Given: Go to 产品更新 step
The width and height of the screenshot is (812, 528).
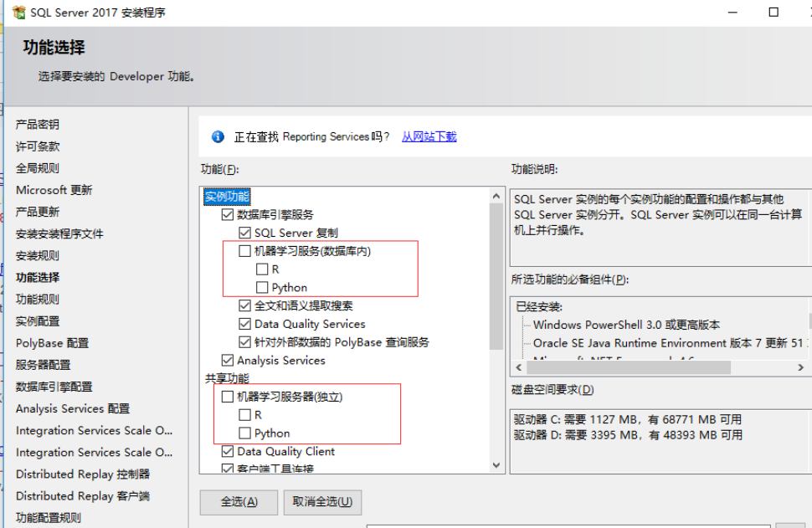Looking at the screenshot, I should tap(38, 212).
